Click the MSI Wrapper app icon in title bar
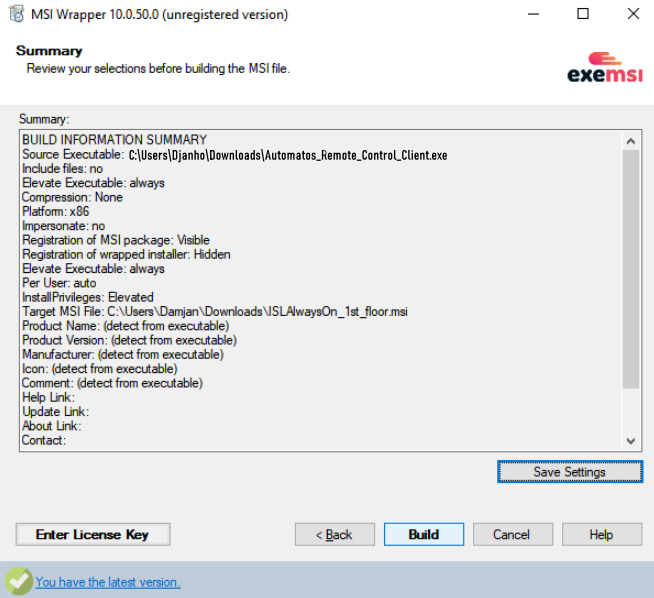This screenshot has width=654, height=598. 17,14
